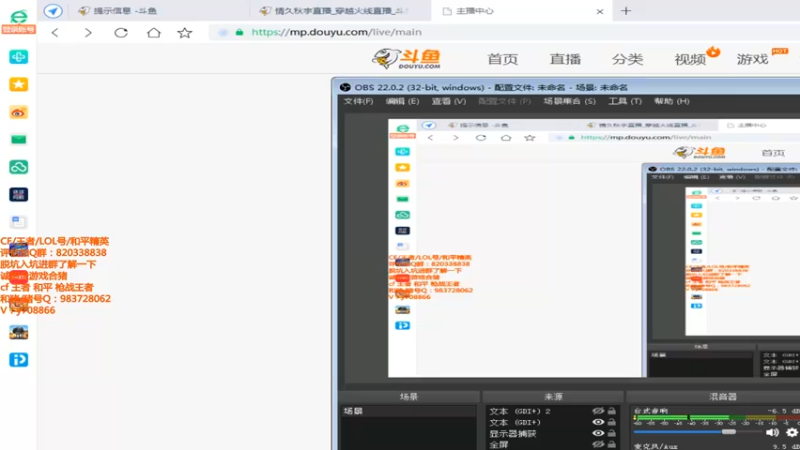
Task: Select the 场景 item in scenes list
Action: [408, 411]
